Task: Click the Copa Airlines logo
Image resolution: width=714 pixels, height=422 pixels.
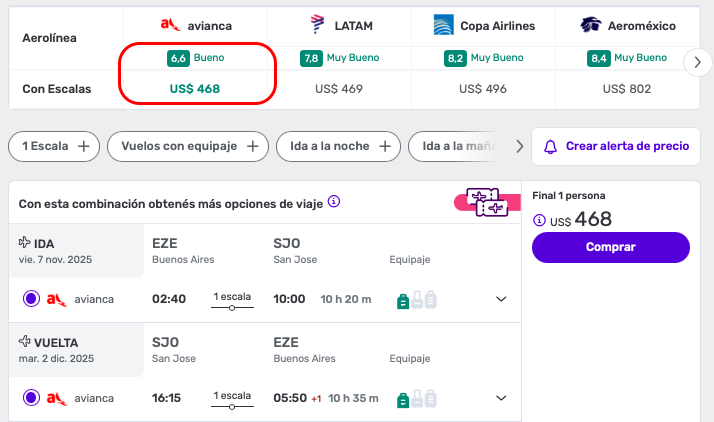Action: (444, 24)
